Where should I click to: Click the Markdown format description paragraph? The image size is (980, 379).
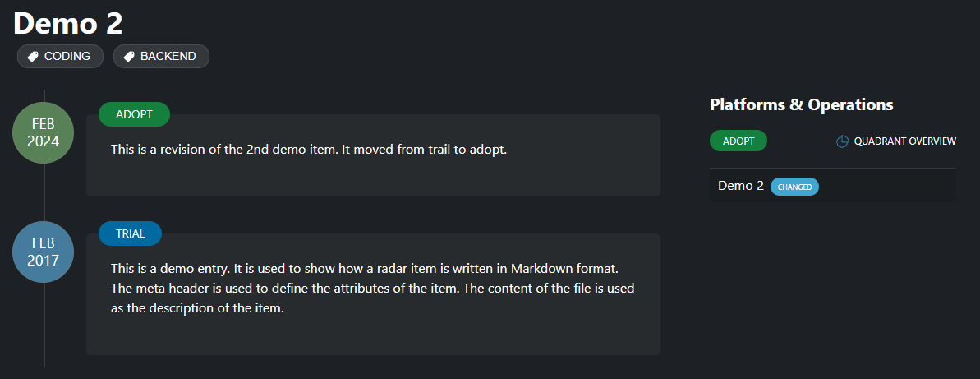click(372, 289)
